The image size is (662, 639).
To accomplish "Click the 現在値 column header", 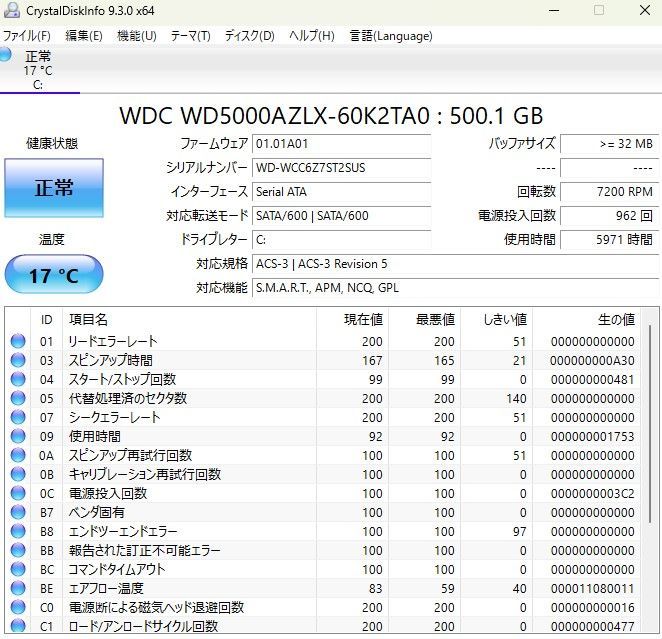I will point(353,320).
